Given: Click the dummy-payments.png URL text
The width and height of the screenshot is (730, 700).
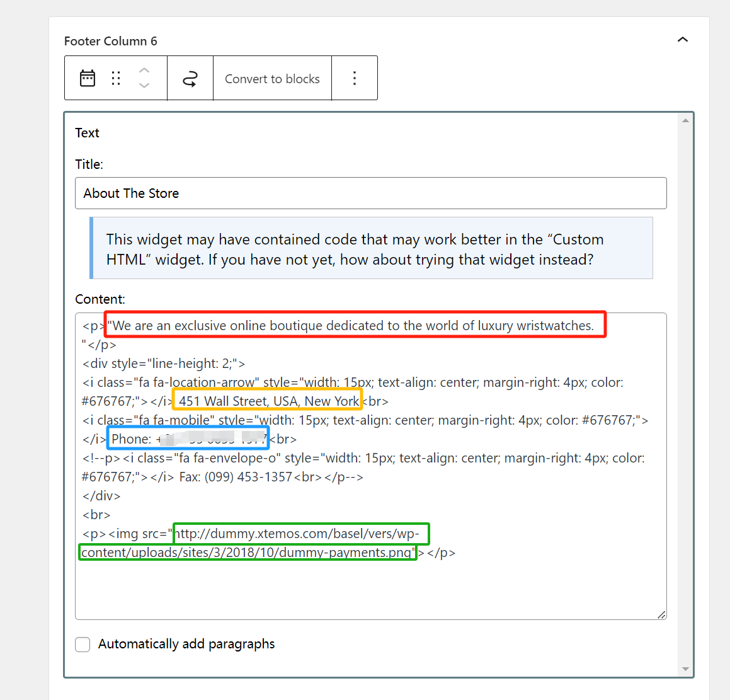Looking at the screenshot, I should [254, 543].
